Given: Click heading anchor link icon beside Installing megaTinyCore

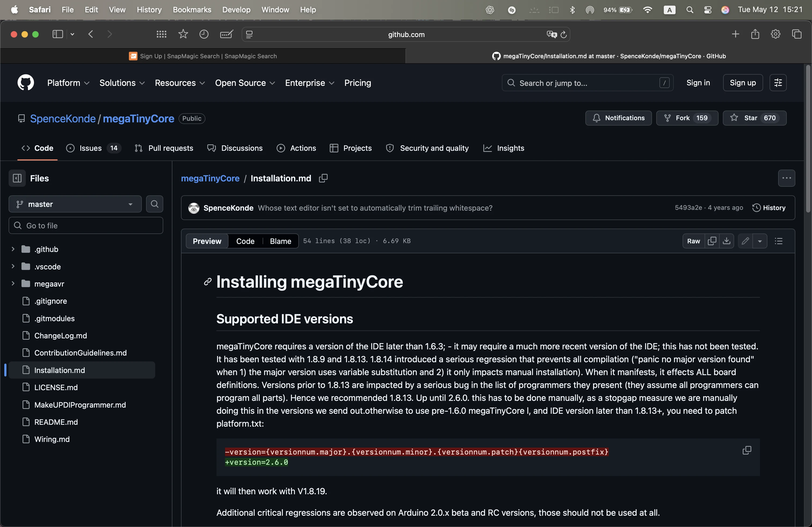Looking at the screenshot, I should pos(208,282).
